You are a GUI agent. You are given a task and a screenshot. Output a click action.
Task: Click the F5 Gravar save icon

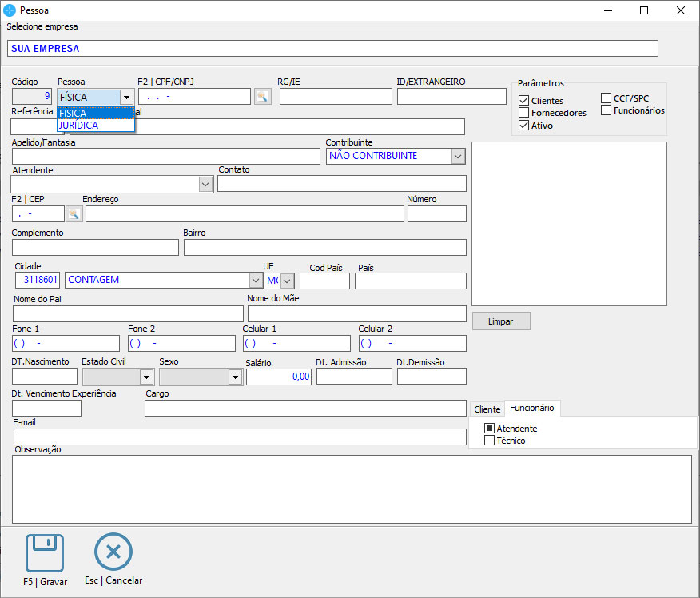[45, 553]
